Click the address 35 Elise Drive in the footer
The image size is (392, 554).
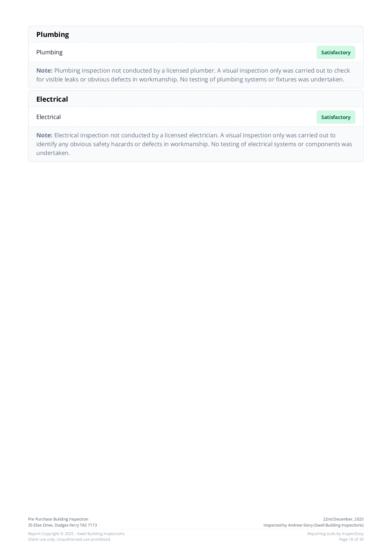pyautogui.click(x=62, y=525)
